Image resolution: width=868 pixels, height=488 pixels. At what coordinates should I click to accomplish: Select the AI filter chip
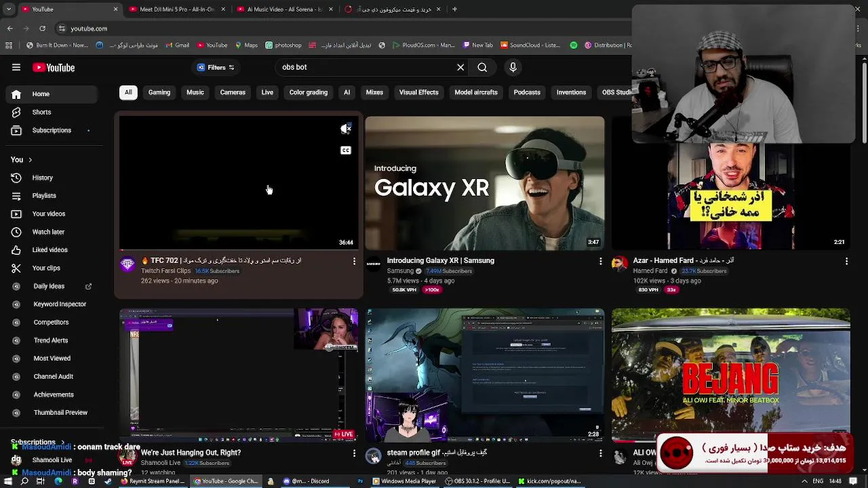[347, 92]
